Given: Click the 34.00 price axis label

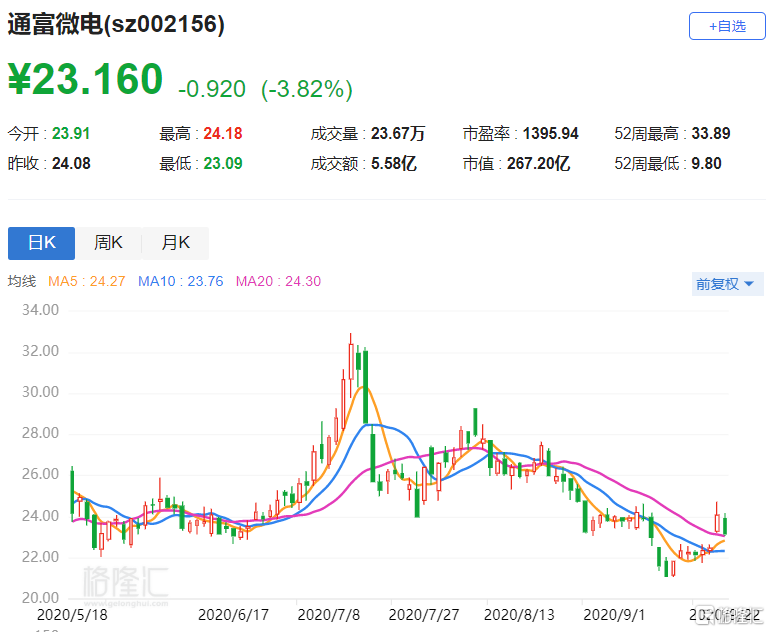Looking at the screenshot, I should point(40,310).
